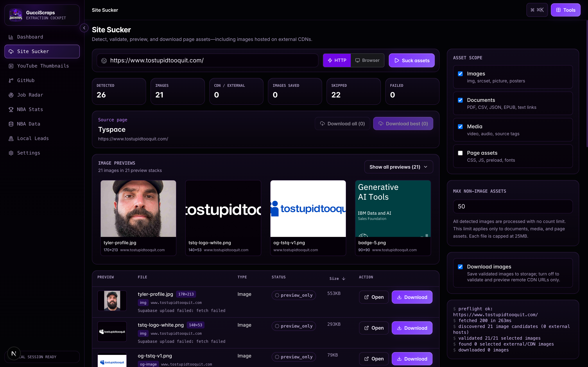
Task: Open the ⌘K command palette button
Action: pos(537,10)
